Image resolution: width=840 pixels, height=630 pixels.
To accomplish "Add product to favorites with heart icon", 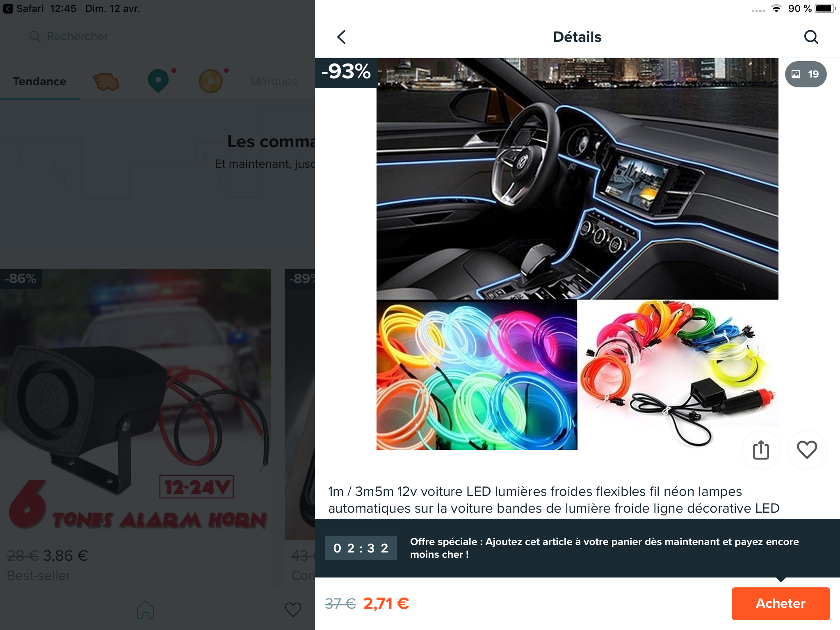I will [x=807, y=450].
